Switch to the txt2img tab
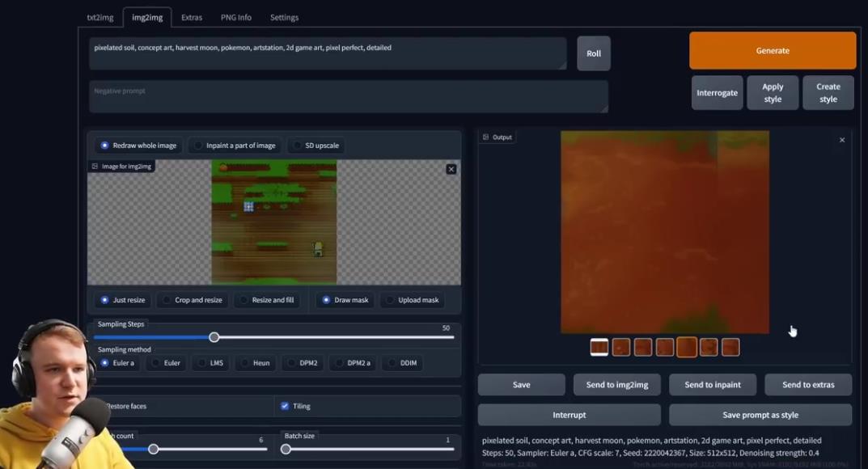 pos(100,17)
